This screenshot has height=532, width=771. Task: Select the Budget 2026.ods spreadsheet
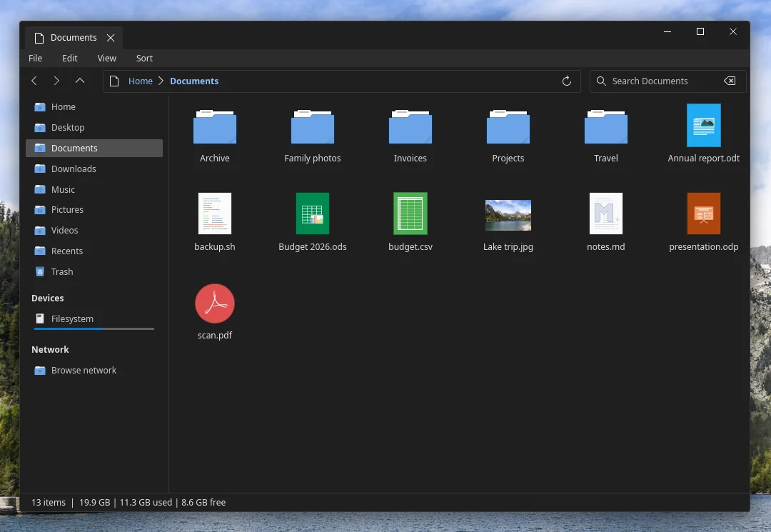click(312, 214)
